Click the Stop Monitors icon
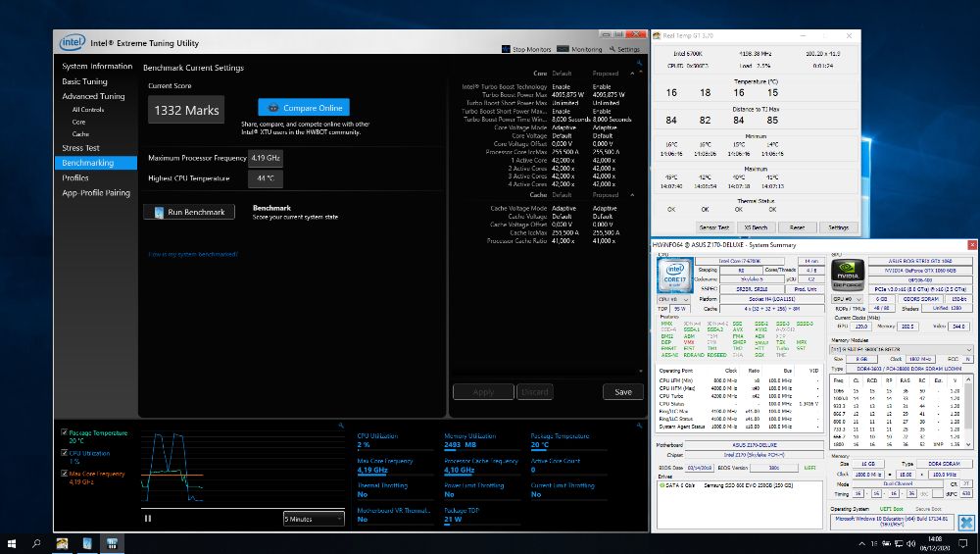Image resolution: width=980 pixels, height=554 pixels. tap(506, 49)
